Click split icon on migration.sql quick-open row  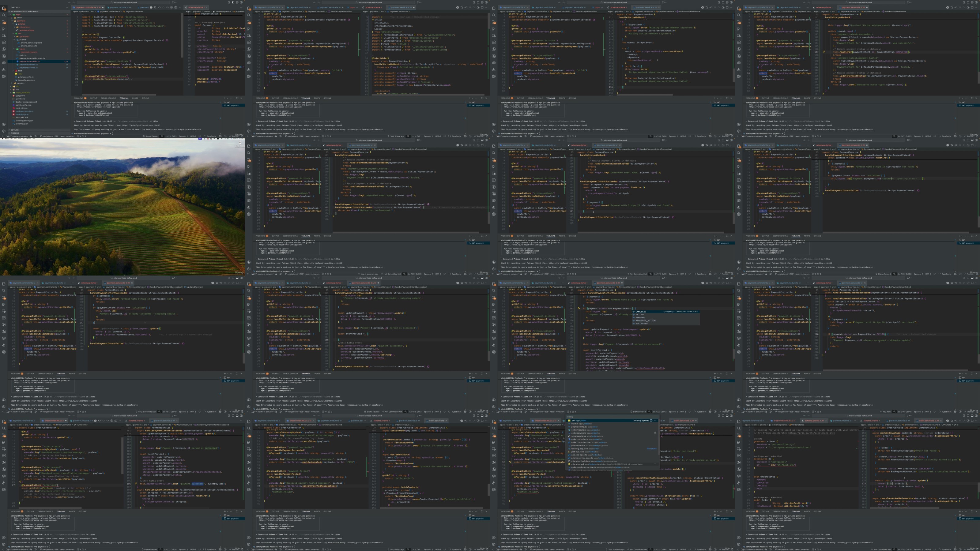(x=655, y=464)
